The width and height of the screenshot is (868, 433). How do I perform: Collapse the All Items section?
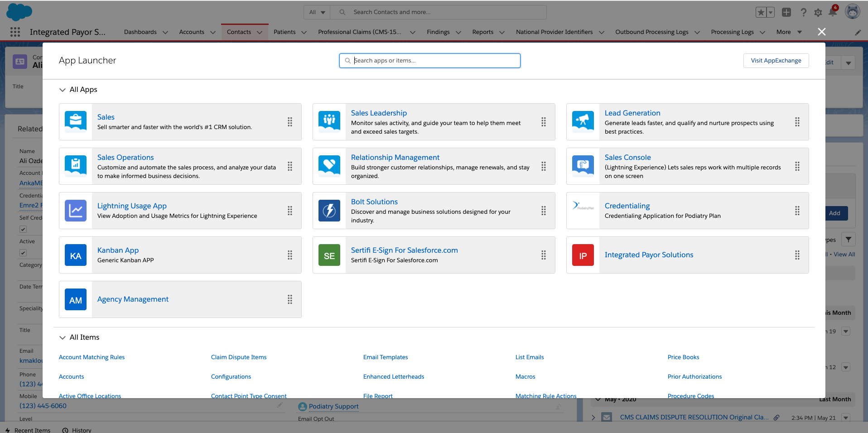[x=63, y=337]
